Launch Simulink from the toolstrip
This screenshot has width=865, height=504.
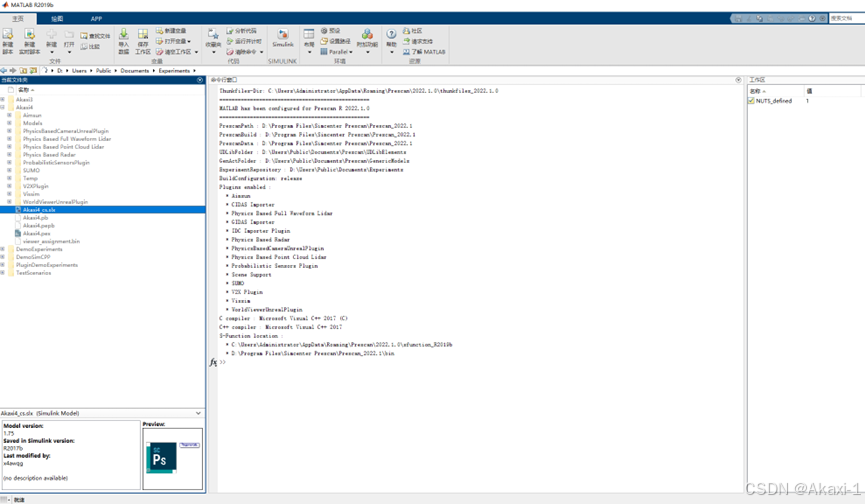(282, 37)
